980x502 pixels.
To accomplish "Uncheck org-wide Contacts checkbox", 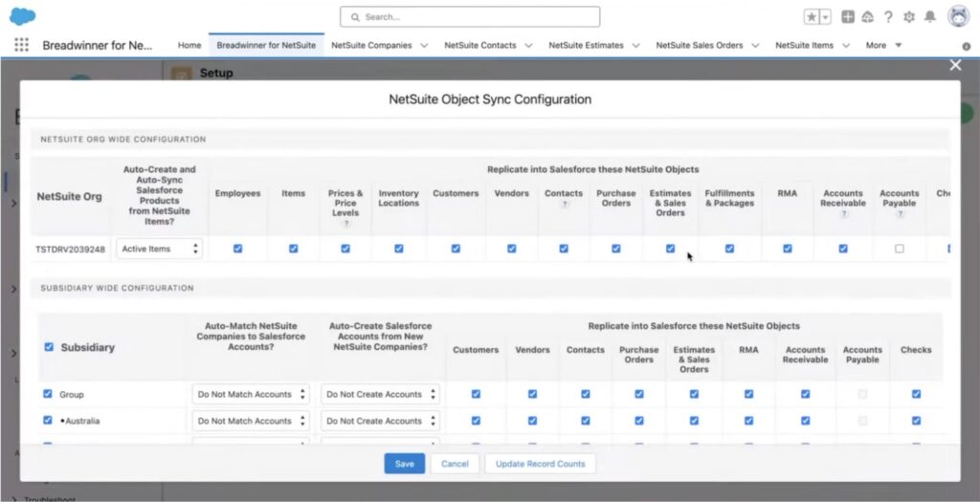I will [564, 249].
